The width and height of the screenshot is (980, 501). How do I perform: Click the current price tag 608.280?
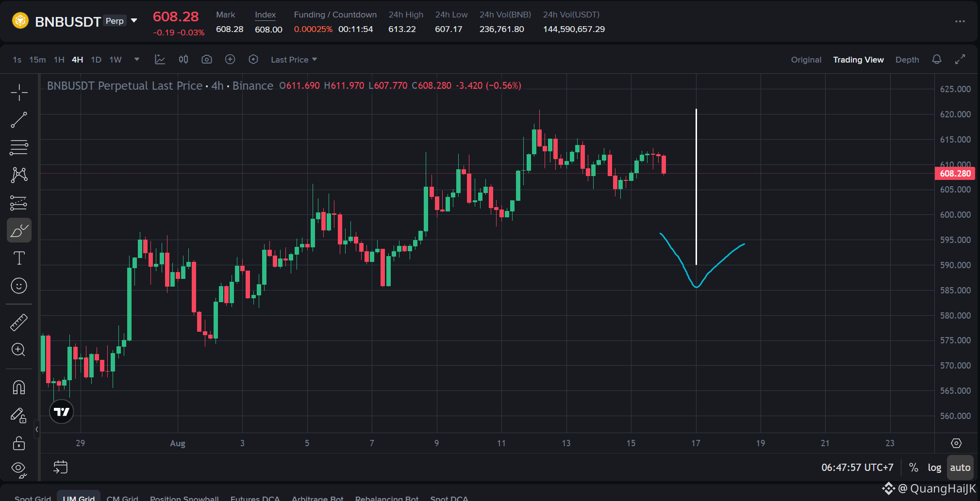(x=955, y=174)
